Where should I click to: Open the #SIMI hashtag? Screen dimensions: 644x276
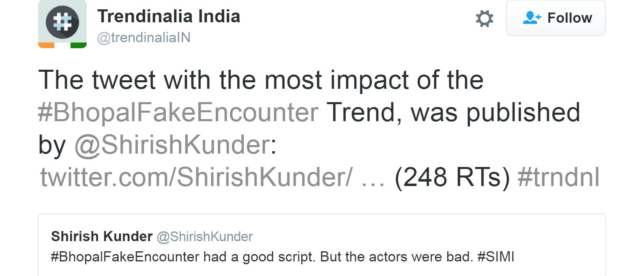496,257
